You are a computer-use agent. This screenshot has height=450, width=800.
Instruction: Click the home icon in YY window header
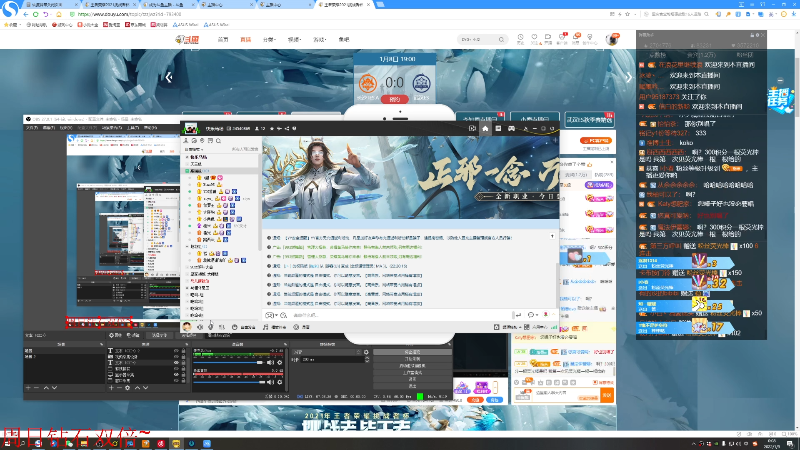pos(485,129)
